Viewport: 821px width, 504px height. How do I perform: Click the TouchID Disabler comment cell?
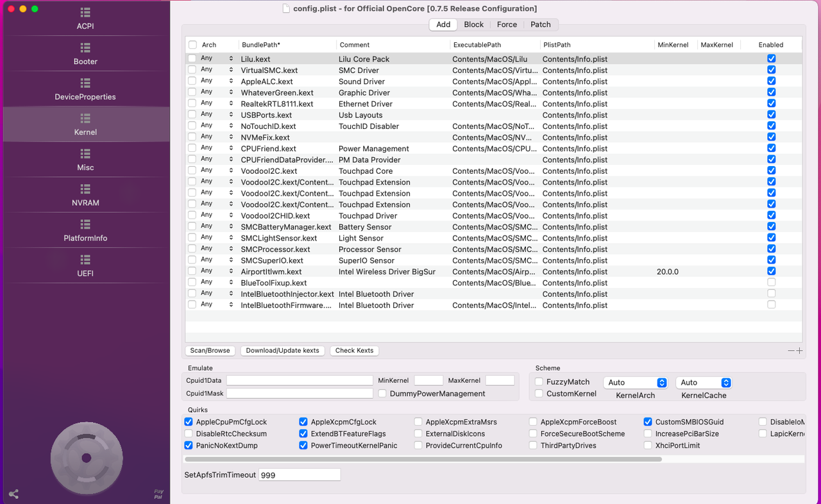(x=369, y=126)
